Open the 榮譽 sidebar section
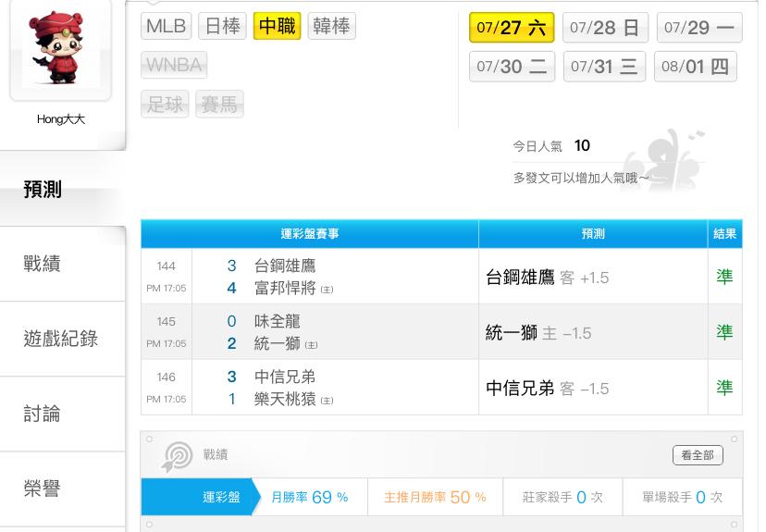The width and height of the screenshot is (766, 532). pos(63,489)
